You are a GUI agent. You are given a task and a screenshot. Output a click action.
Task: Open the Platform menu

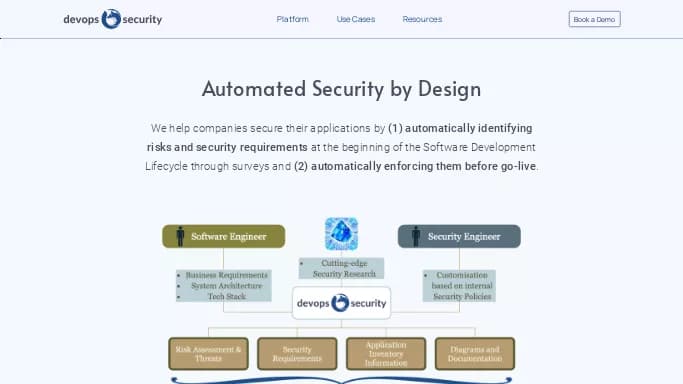pyautogui.click(x=293, y=19)
